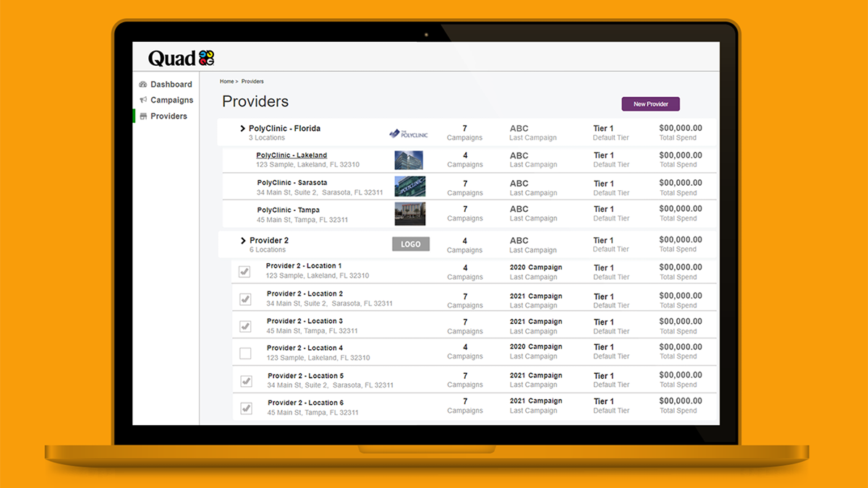This screenshot has height=488, width=868.
Task: Click Home in the breadcrumb
Action: tap(226, 82)
